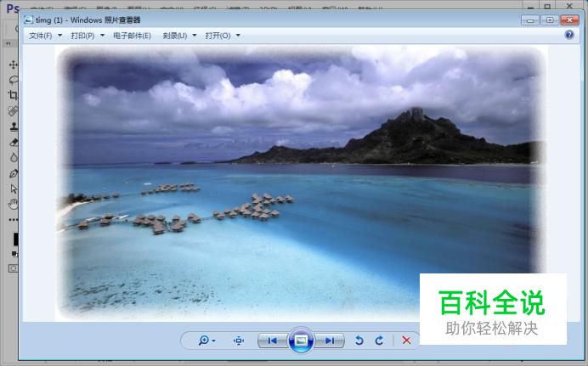Open the zoom magnifier control
Viewport: 588px width, 366px height.
click(204, 341)
